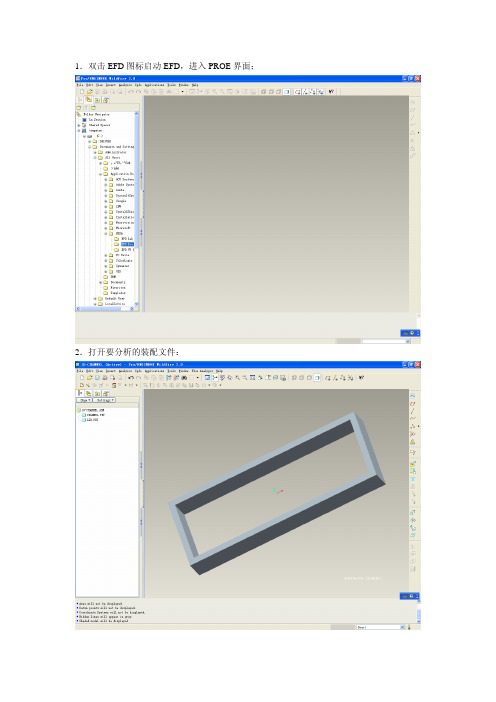Click the Model Tree tab icon above the assembly tree

click(81, 393)
